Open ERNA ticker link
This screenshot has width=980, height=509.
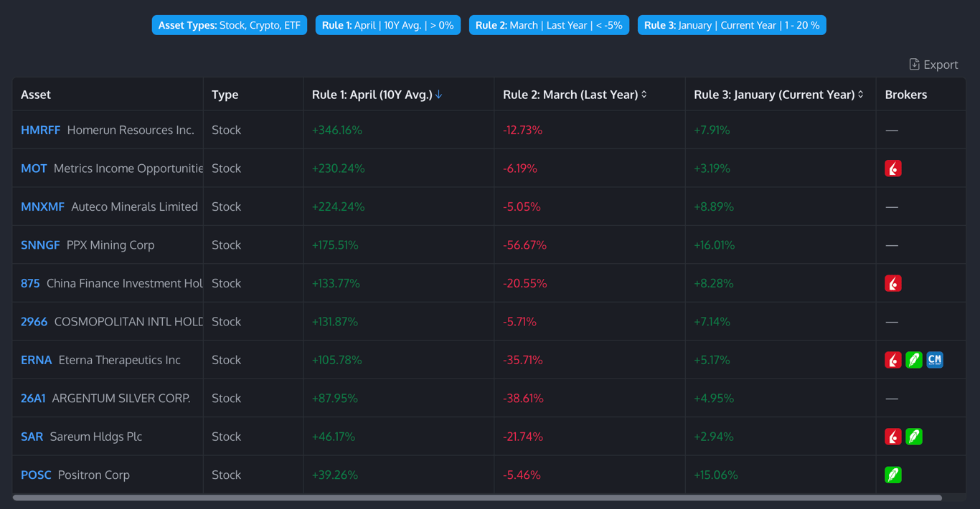tap(37, 360)
